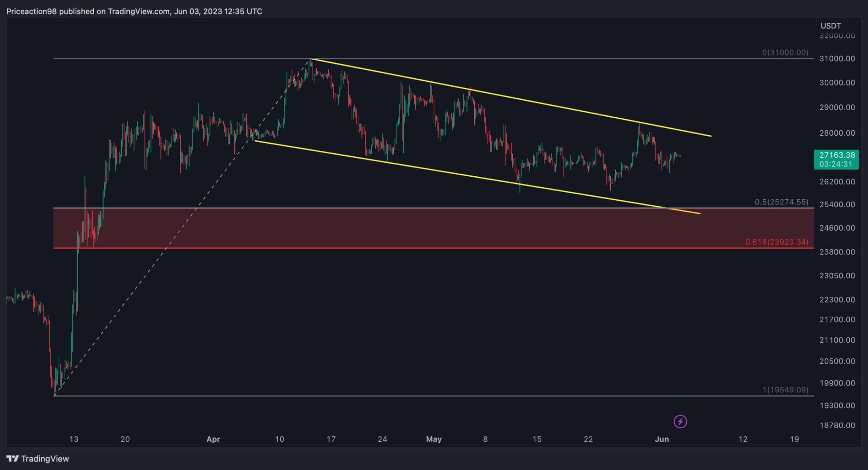Screen dimensions: 868x470
Task: Click the Priceaction98 published header text
Action: click(134, 12)
